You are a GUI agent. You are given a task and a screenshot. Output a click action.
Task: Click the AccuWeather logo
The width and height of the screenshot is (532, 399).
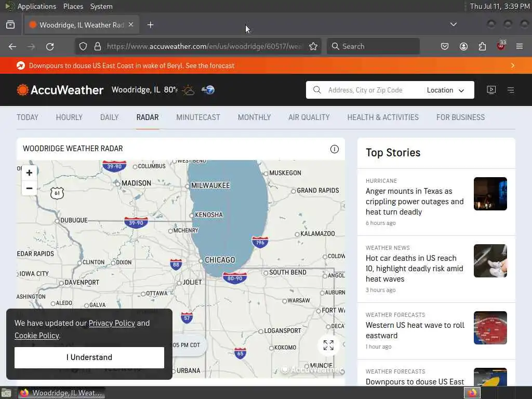tap(60, 90)
